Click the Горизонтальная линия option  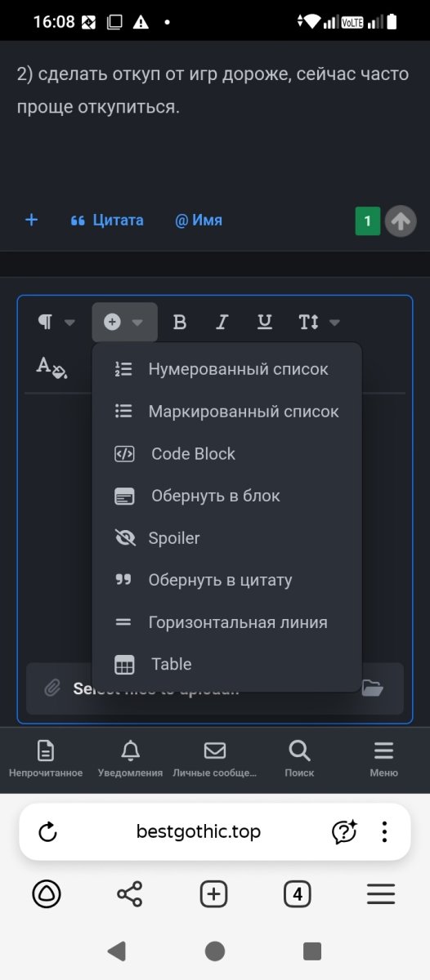click(x=226, y=622)
